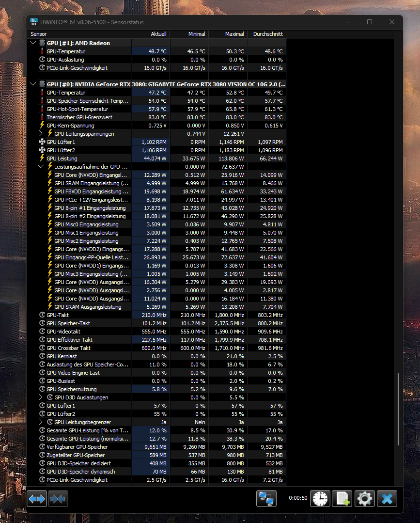Viewport: 420px width, 523px height.
Task: Expand the GPU D3D Auslastungen subgroup
Action: point(41,397)
